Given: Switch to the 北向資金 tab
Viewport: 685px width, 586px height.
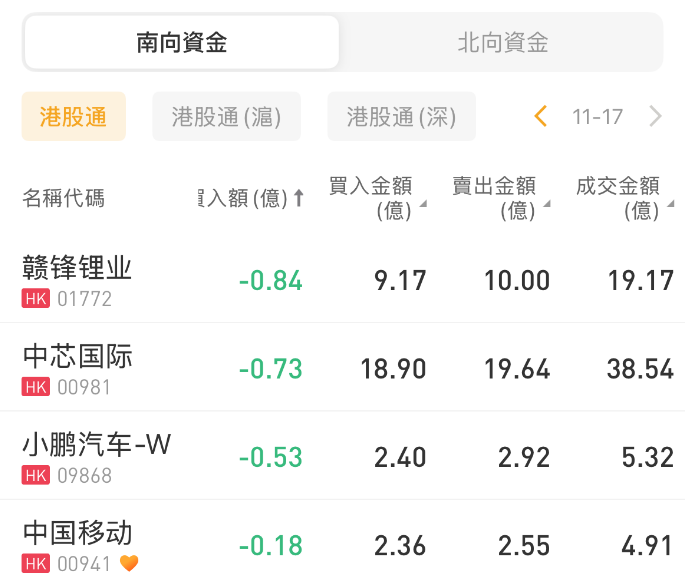Looking at the screenshot, I should [x=502, y=42].
